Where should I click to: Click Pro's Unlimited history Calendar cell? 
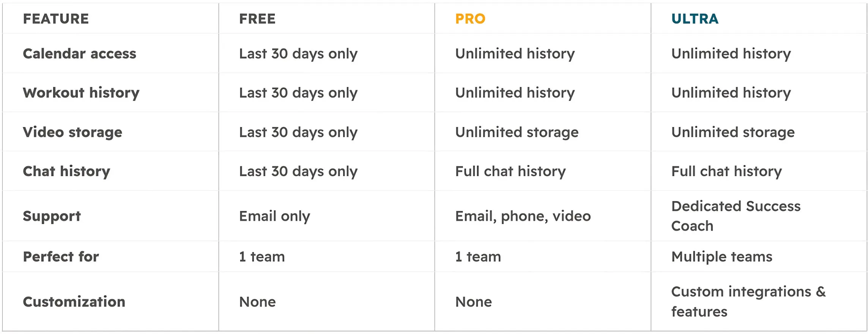515,54
